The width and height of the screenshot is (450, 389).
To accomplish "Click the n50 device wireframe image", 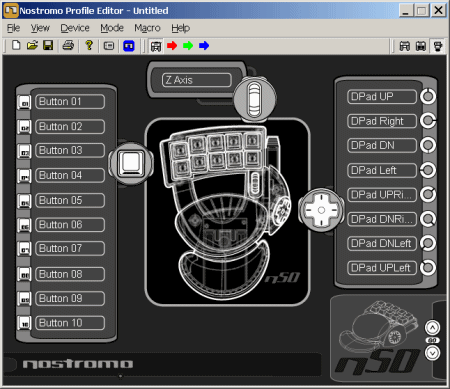I will [228, 212].
